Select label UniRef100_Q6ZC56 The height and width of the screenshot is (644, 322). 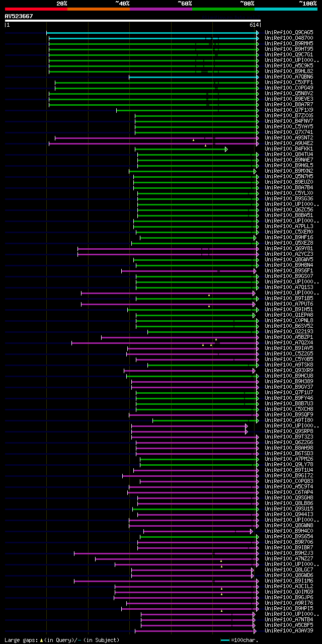pos(288,209)
